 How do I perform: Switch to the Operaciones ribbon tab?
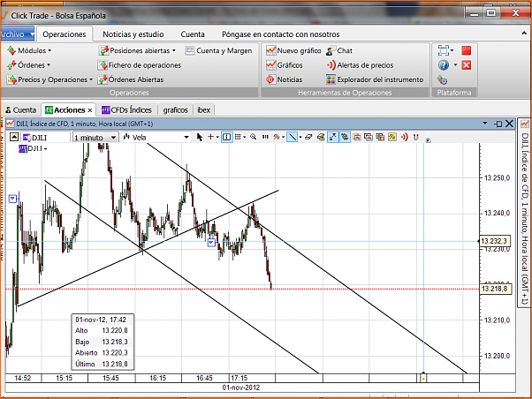pyautogui.click(x=65, y=34)
